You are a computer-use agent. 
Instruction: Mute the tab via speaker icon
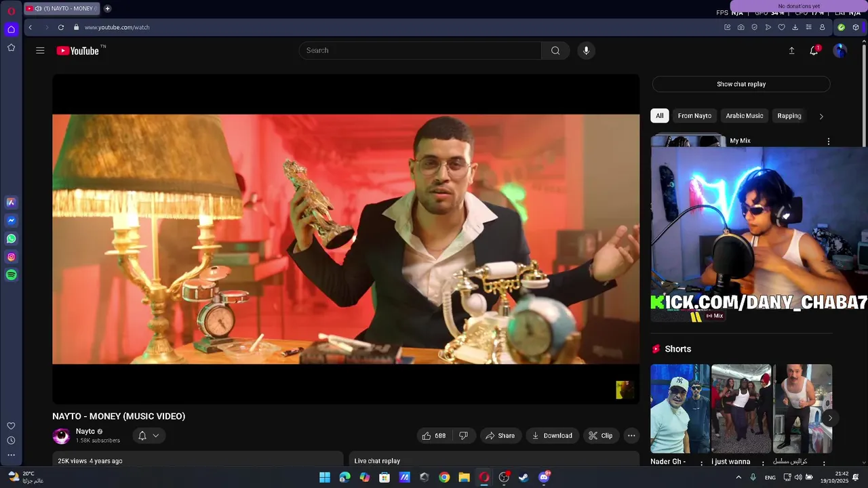[x=38, y=9]
